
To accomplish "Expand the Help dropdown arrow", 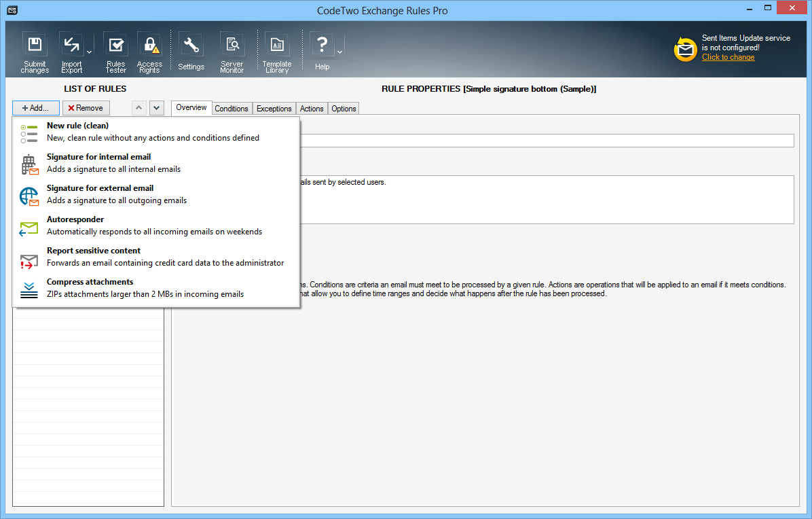I will (339, 52).
